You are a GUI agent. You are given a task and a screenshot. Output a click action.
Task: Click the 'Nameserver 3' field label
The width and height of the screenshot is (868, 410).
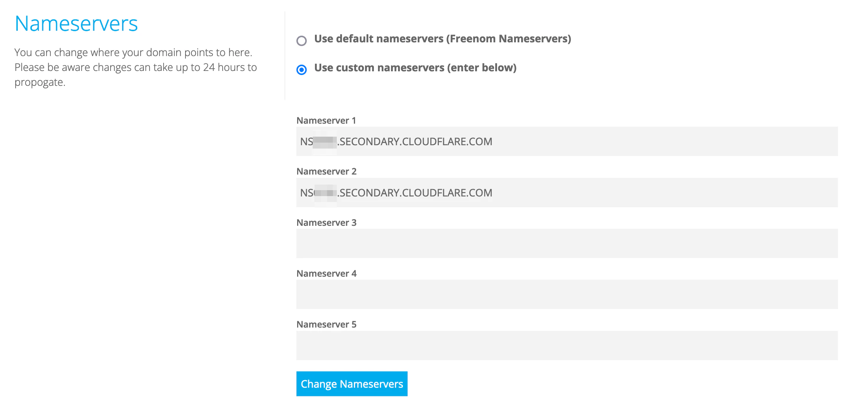(326, 222)
